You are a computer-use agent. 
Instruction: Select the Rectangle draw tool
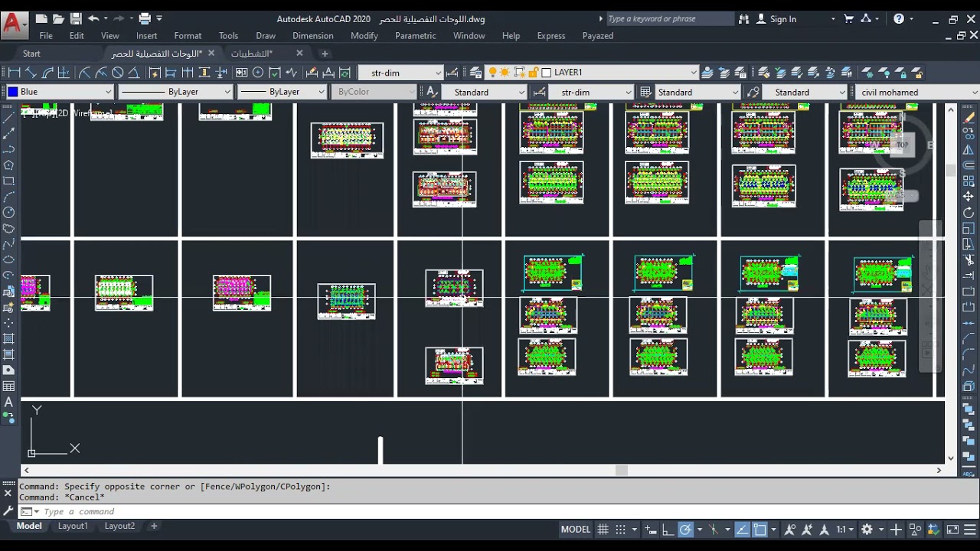tap(8, 181)
